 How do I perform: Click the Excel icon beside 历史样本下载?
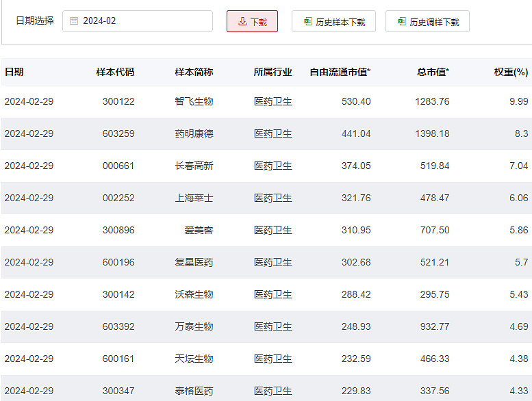point(307,21)
